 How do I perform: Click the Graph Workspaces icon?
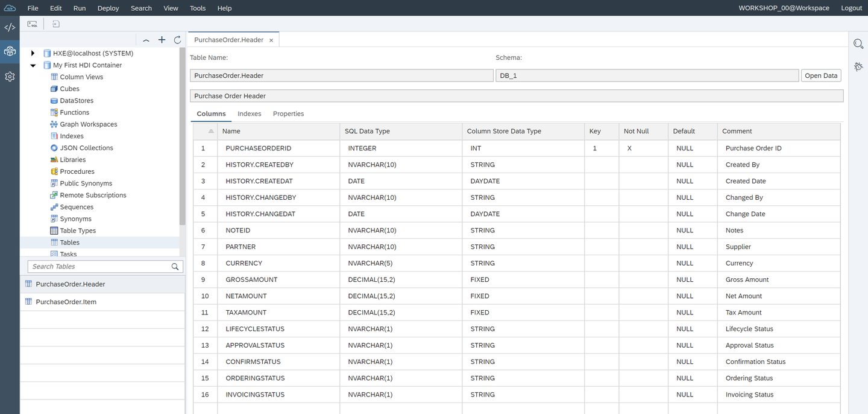coord(54,124)
